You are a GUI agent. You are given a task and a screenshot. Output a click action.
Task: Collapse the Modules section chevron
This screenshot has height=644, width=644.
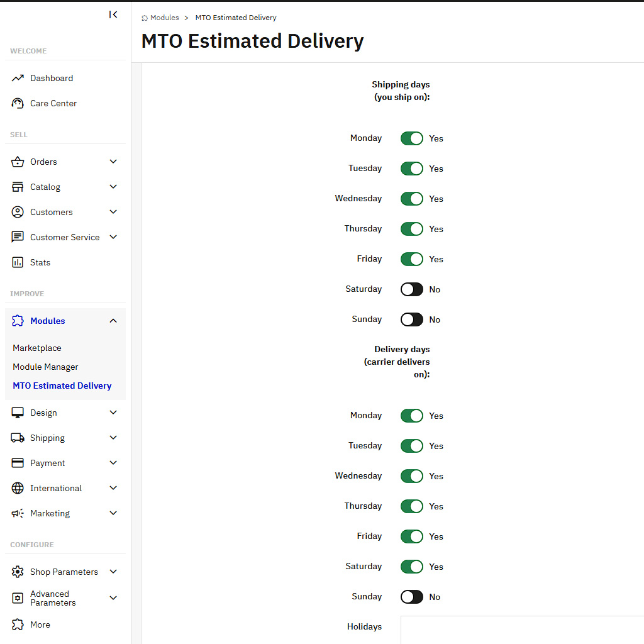click(x=113, y=321)
